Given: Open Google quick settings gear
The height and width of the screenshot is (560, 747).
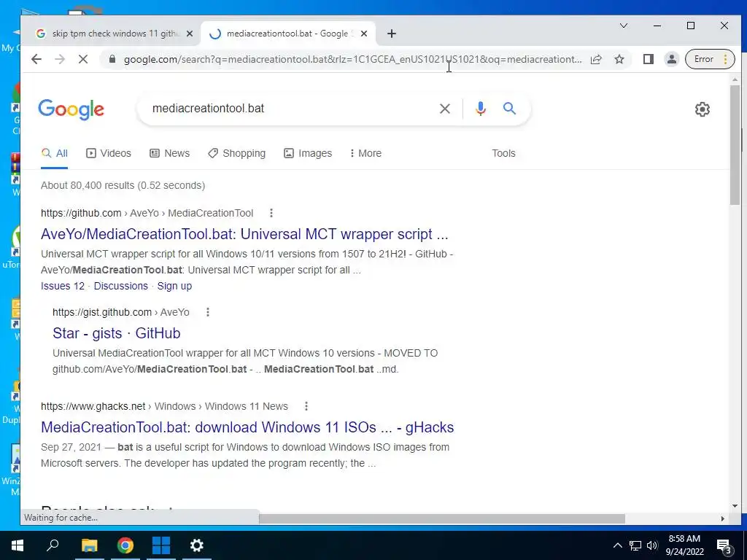Looking at the screenshot, I should click(703, 109).
